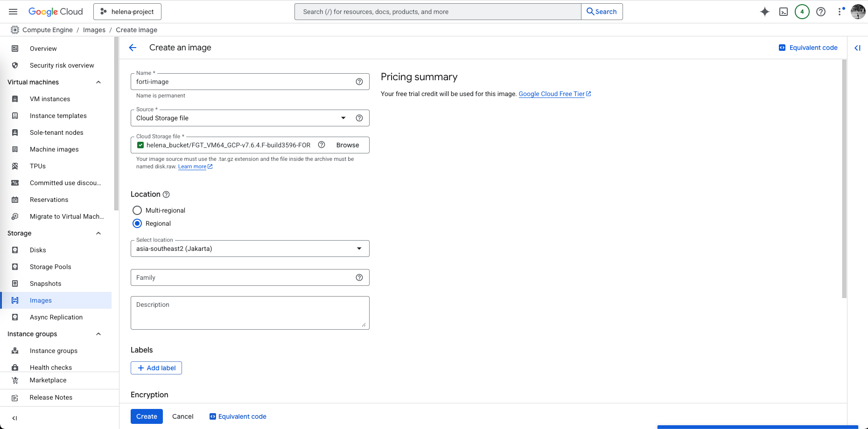Screen dimensions: 868x429
Task: Click help icon in the Family field
Action: pyautogui.click(x=359, y=277)
